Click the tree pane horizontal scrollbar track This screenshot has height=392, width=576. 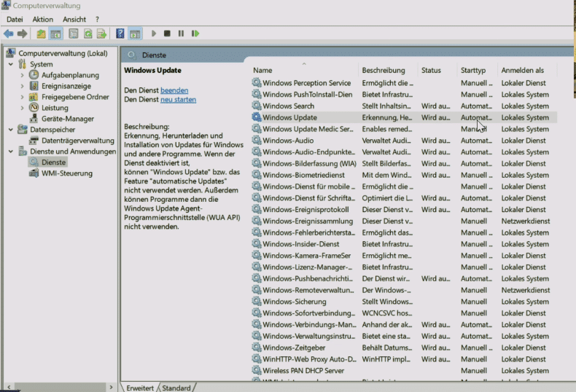click(60, 387)
